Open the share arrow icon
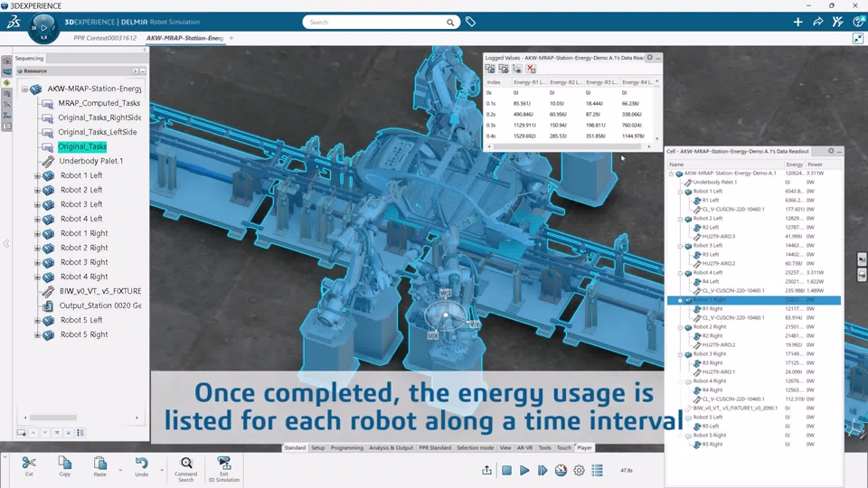868x488 pixels. pyautogui.click(x=817, y=22)
